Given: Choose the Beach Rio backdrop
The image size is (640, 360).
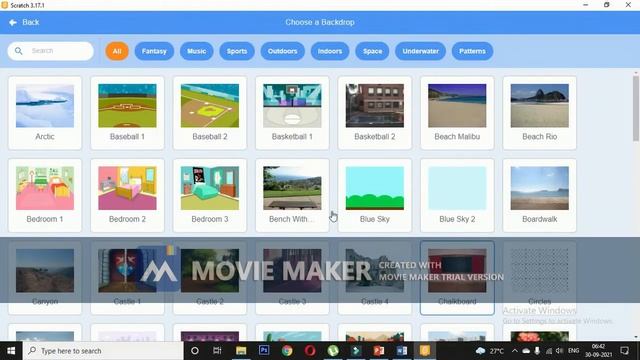Looking at the screenshot, I should (x=540, y=113).
